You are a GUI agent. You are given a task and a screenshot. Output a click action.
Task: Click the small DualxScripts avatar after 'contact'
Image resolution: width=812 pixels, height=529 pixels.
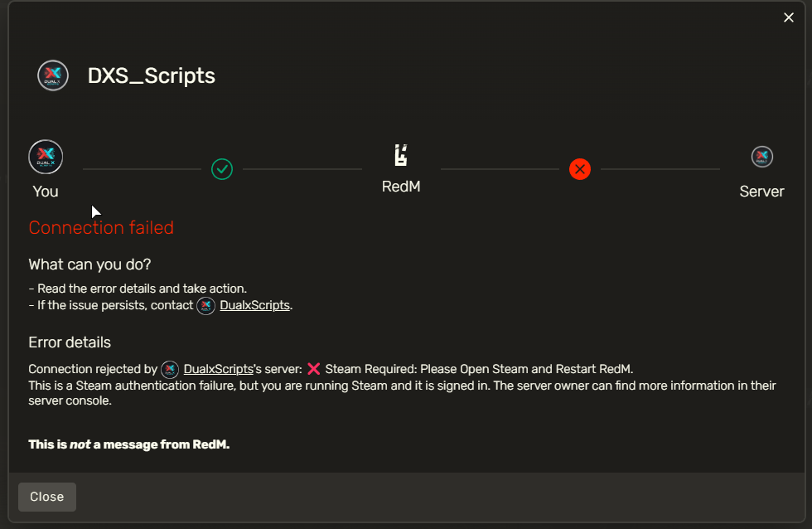pyautogui.click(x=205, y=306)
